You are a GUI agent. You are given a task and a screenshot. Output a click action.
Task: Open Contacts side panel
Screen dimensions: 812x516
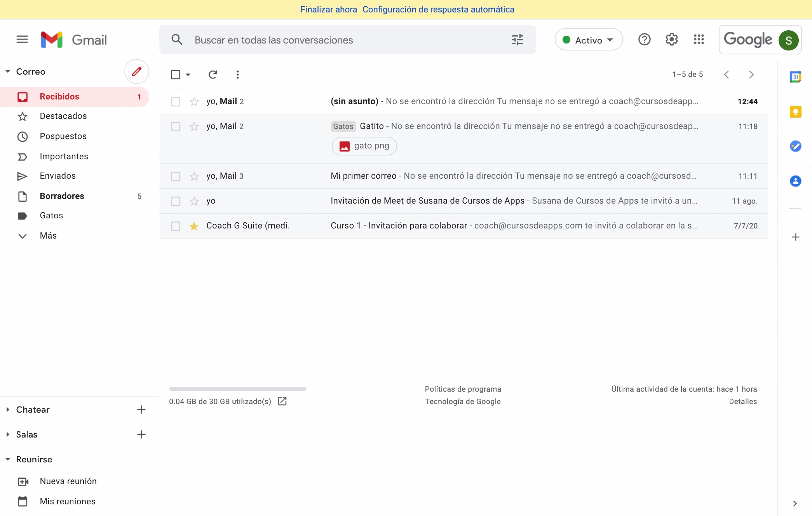click(x=795, y=181)
